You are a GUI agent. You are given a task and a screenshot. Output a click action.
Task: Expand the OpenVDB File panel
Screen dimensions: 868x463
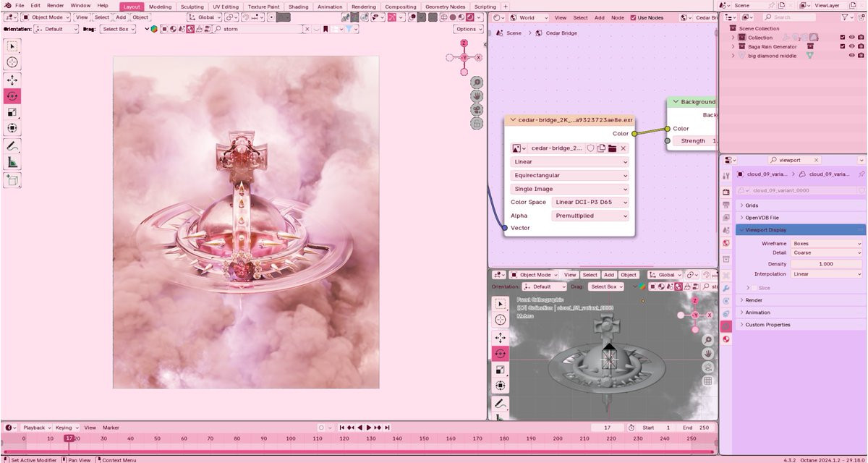[800, 218]
